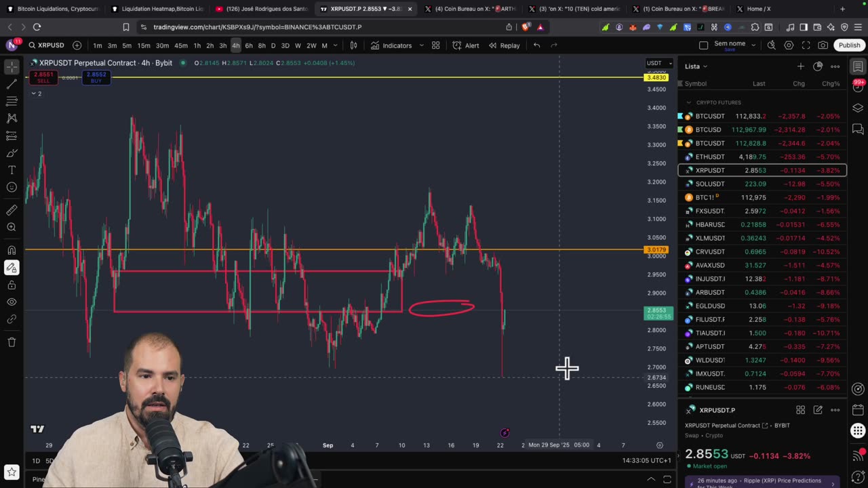Open the watchlist and details panel icon
The image size is (868, 488).
tap(858, 67)
